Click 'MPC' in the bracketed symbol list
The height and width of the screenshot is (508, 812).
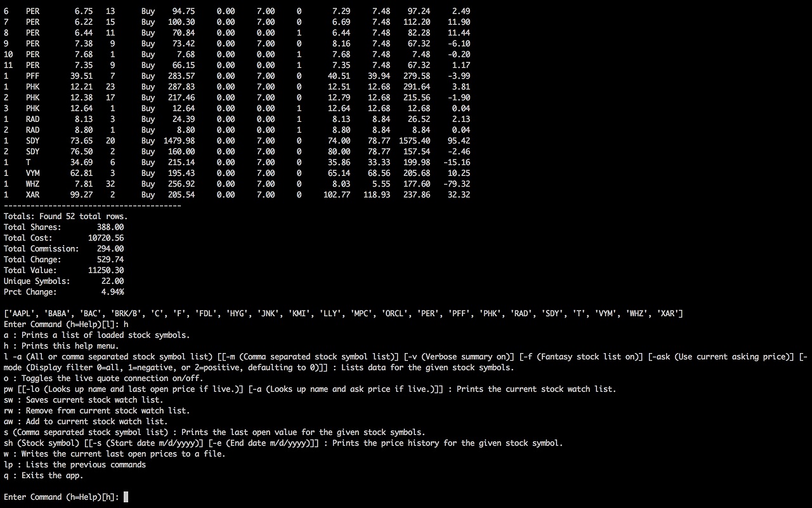tap(363, 314)
